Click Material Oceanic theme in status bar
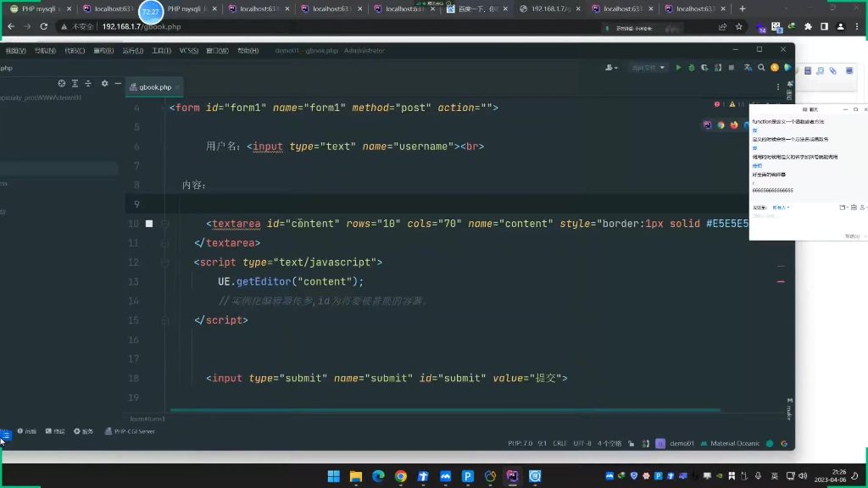The width and height of the screenshot is (868, 488). coord(730,443)
